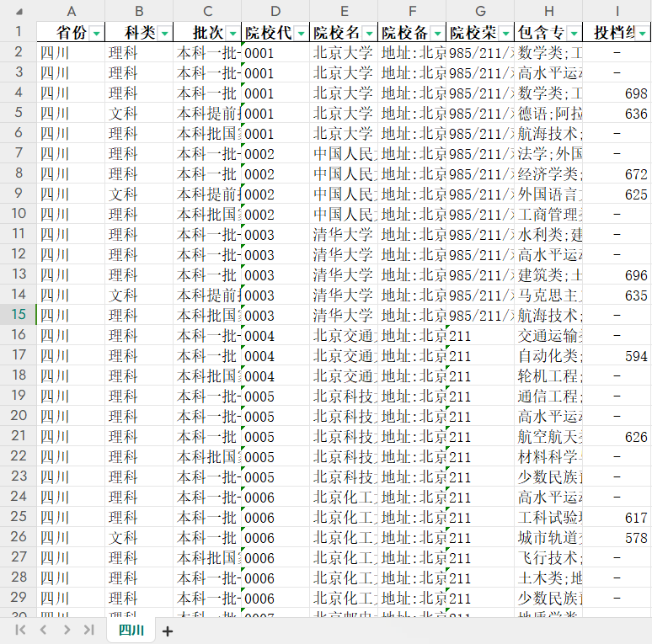
Task: Open filter dropdown for 科类 column
Action: tap(164, 33)
